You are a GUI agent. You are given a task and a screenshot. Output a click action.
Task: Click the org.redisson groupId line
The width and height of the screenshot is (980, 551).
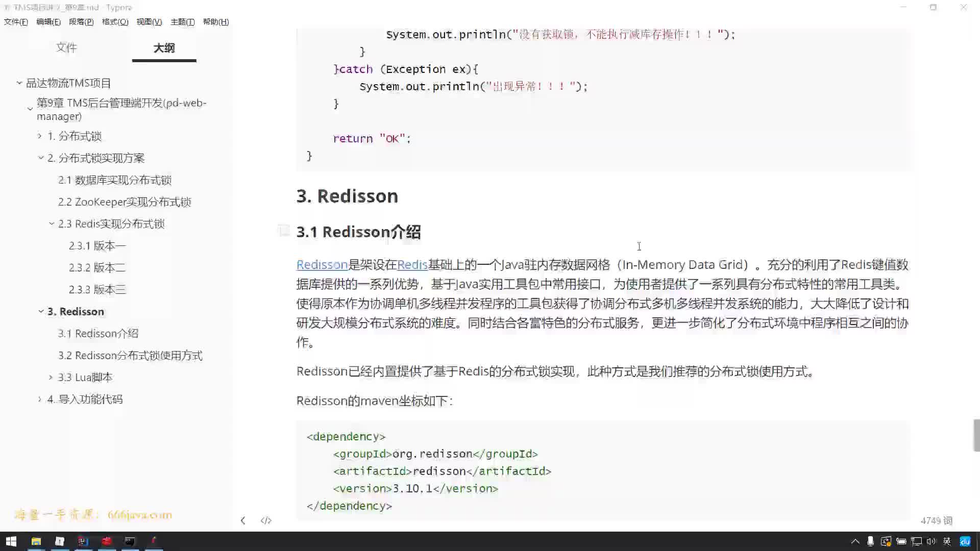435,454
